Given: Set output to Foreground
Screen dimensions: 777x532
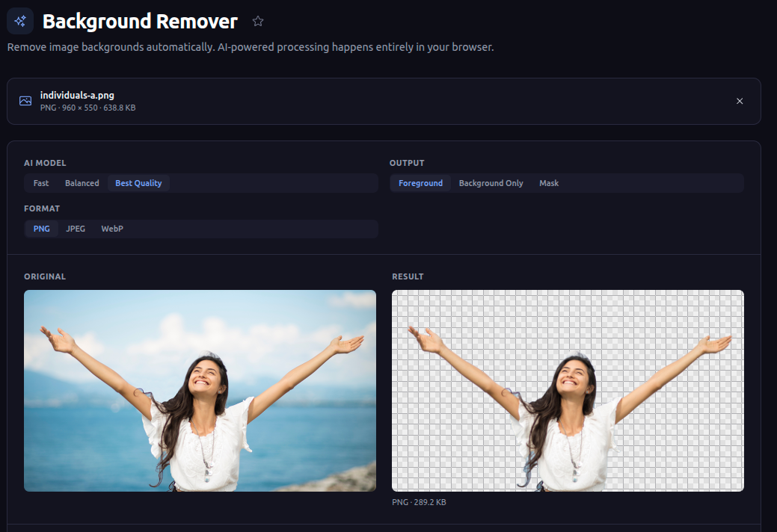Looking at the screenshot, I should tap(420, 183).
